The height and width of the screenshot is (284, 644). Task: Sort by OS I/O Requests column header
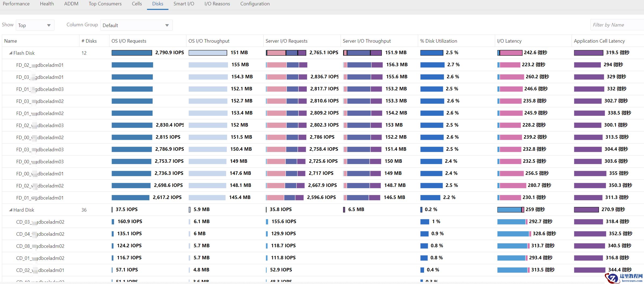129,41
